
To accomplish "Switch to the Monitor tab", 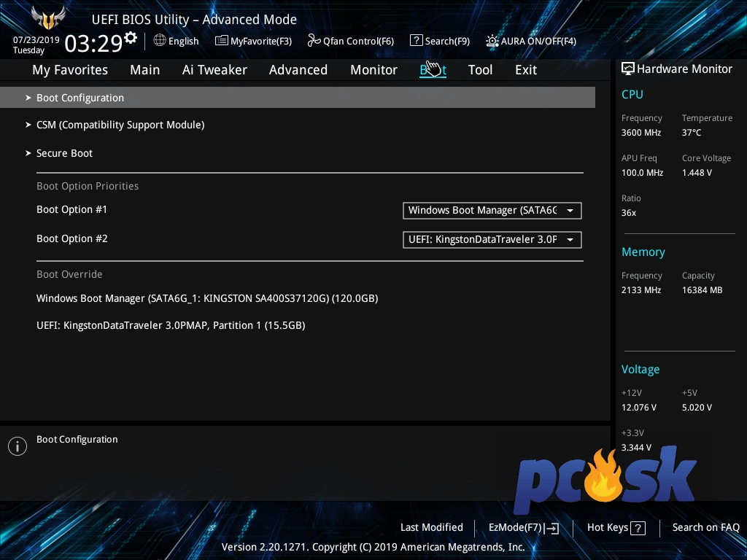I will [x=374, y=70].
